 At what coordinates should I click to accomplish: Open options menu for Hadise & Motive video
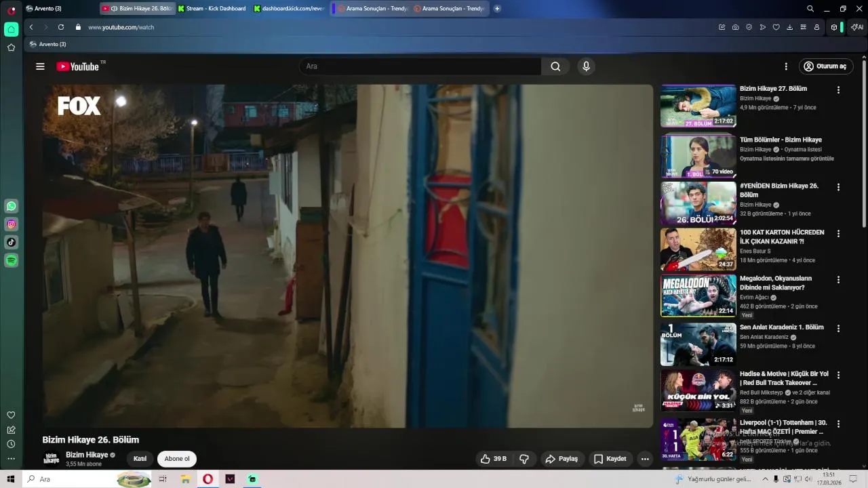[x=838, y=375]
